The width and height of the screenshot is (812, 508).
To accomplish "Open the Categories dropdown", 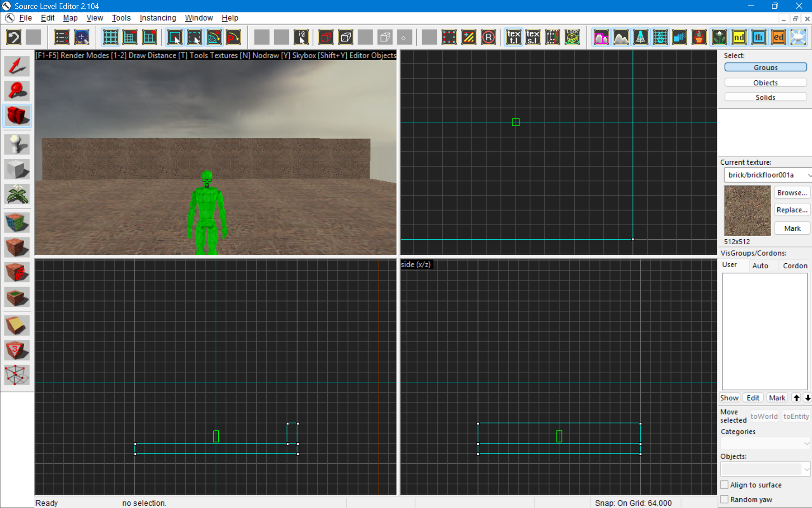I will point(806,443).
